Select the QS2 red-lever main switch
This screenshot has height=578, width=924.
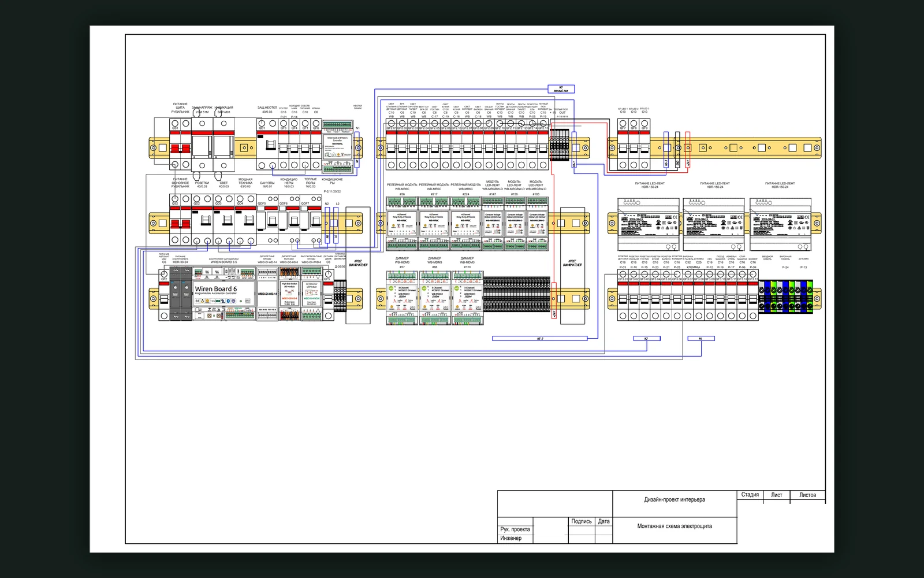click(180, 220)
